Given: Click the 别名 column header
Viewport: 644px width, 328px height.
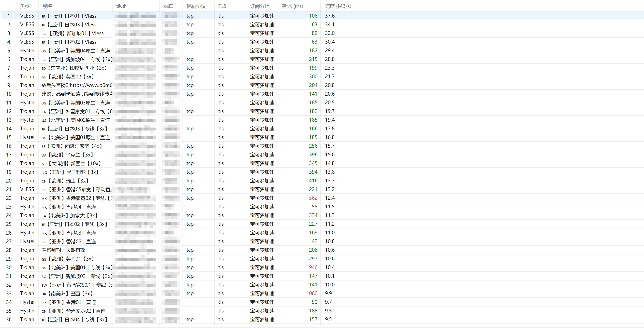Looking at the screenshot, I should [75, 6].
